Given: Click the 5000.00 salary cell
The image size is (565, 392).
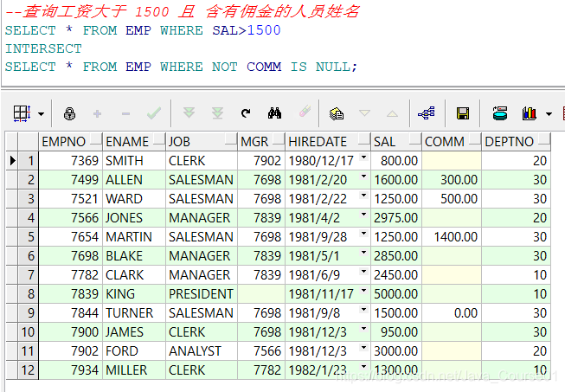Looking at the screenshot, I should click(396, 294).
